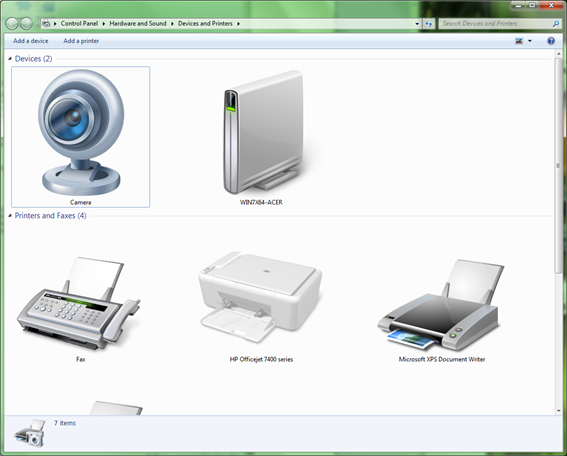Click the change view icon in toolbar

click(x=519, y=41)
